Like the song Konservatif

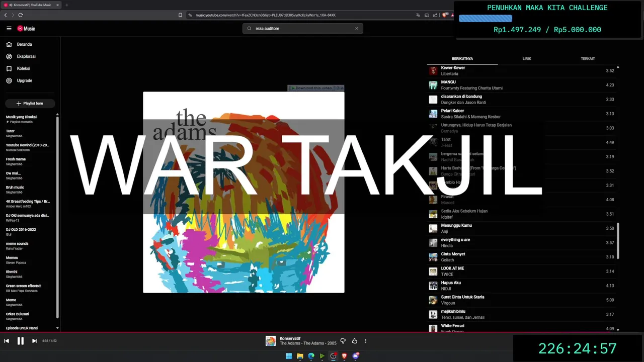[x=355, y=341]
